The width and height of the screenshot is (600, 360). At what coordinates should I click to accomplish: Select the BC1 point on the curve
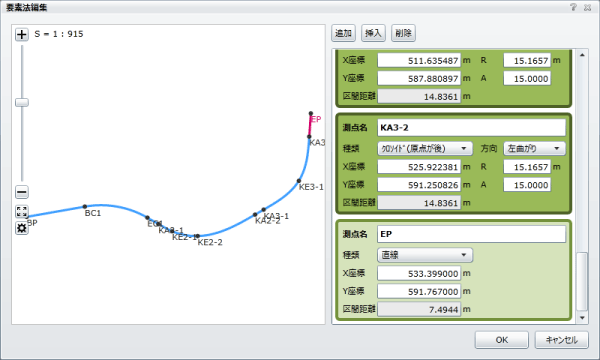[x=85, y=207]
